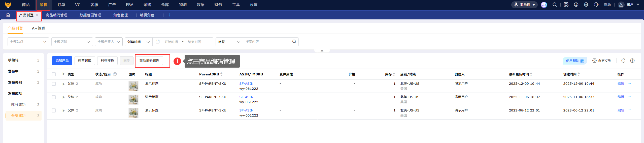Viewport: 644px width, 143px height.
Task: Open more actions for 2025-11-06 row
Action: click(629, 97)
